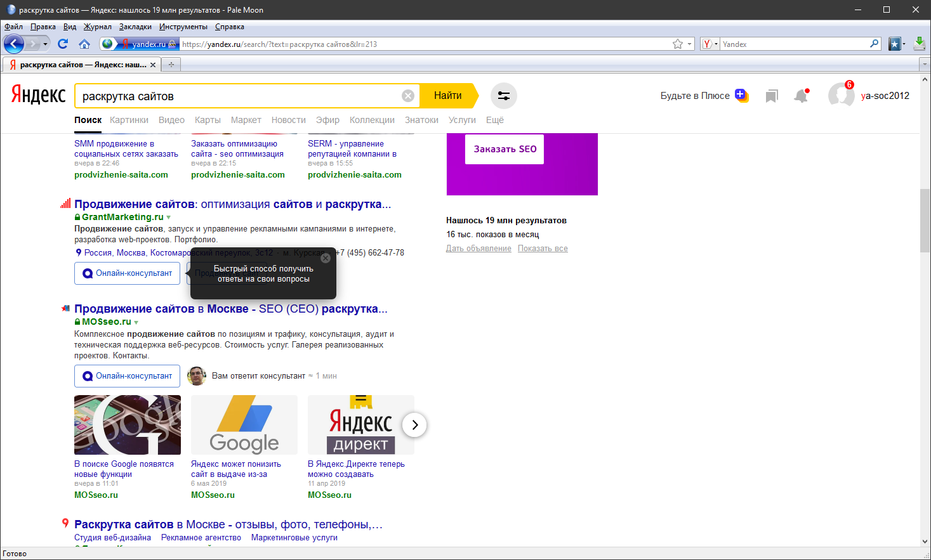Click the Яндекс logo
The width and height of the screenshot is (931, 560).
(x=39, y=95)
